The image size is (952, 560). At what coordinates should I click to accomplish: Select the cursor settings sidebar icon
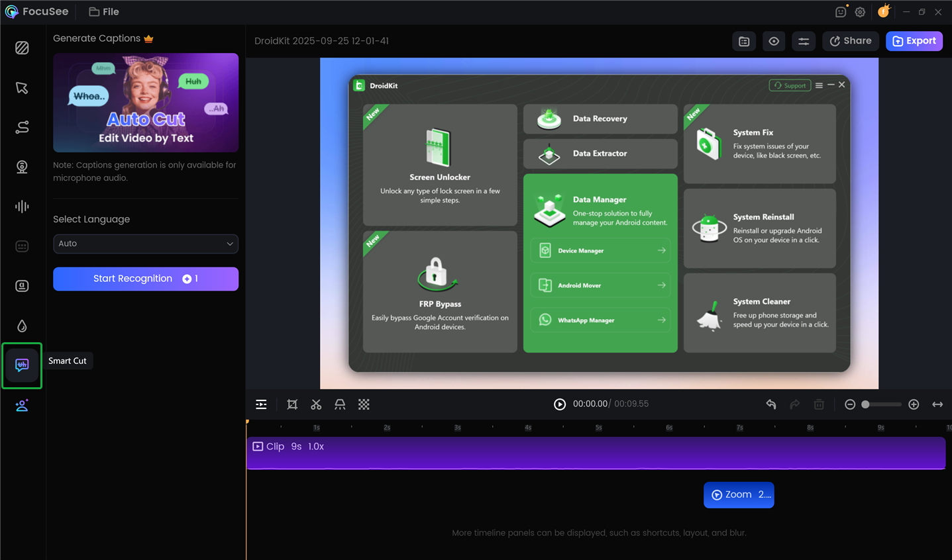click(x=22, y=88)
